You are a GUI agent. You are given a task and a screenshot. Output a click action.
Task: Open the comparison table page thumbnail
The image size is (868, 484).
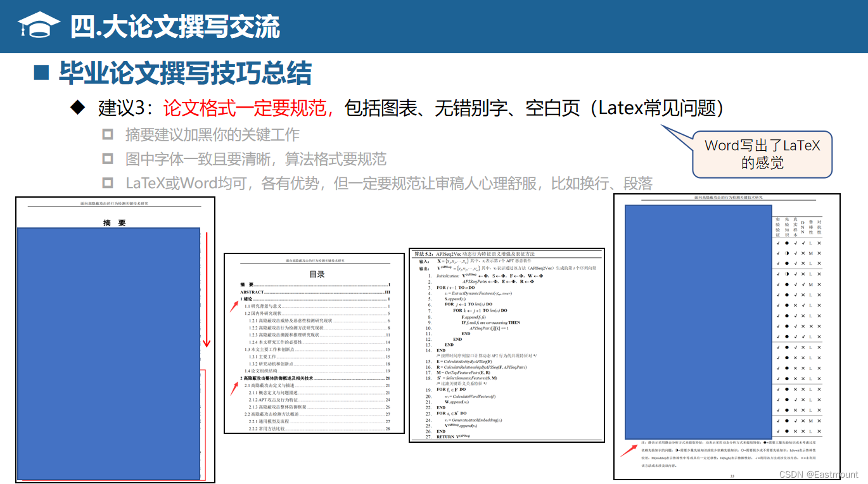coord(727,337)
